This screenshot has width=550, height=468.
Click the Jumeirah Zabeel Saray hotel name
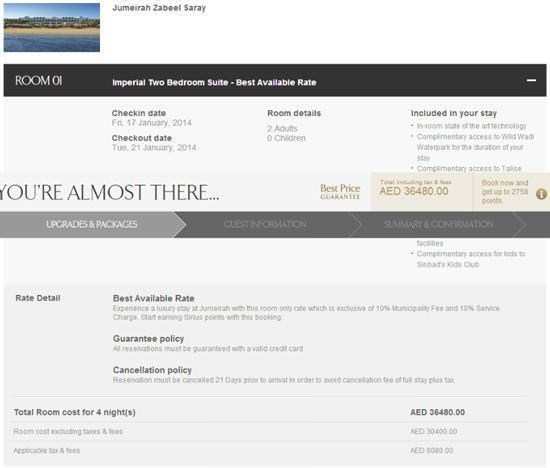pos(159,8)
